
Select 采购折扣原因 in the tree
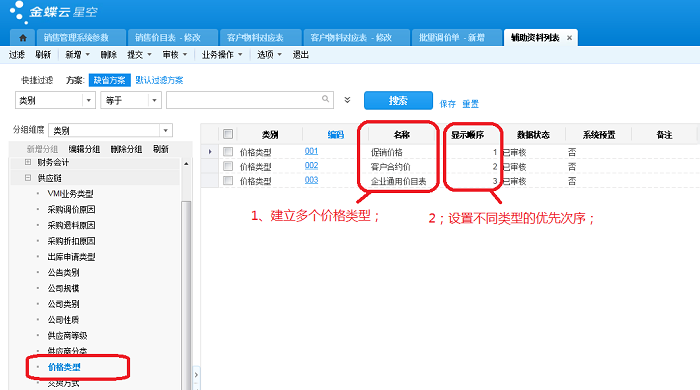(x=71, y=241)
